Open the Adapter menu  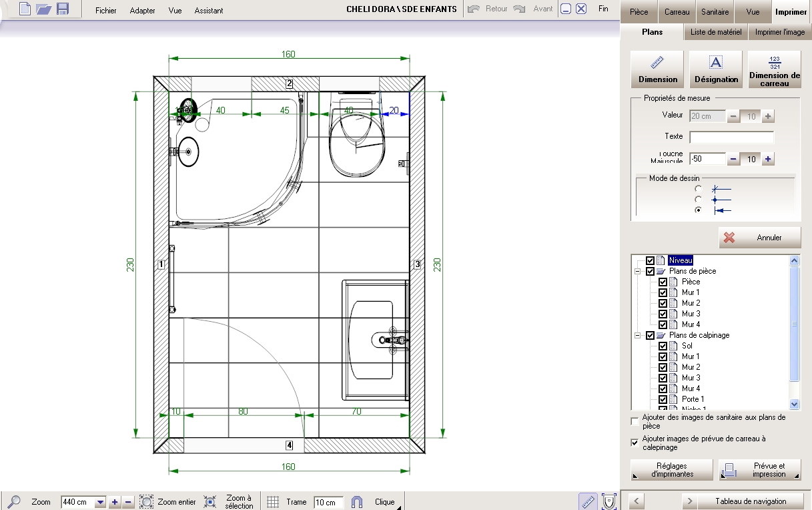point(143,11)
